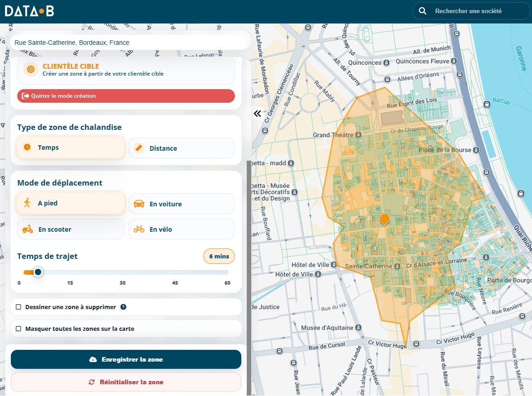The image size is (532, 396).
Task: Click the Clientèle cible target icon
Action: tap(30, 70)
